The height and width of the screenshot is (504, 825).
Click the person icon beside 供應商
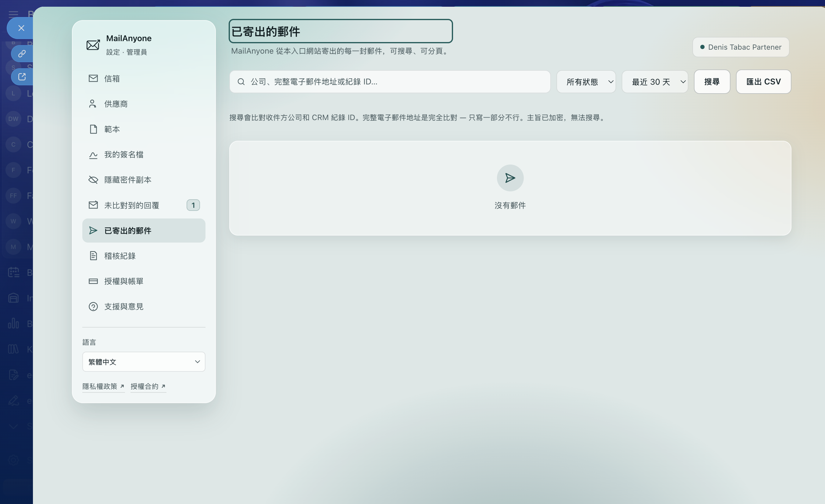pos(93,104)
